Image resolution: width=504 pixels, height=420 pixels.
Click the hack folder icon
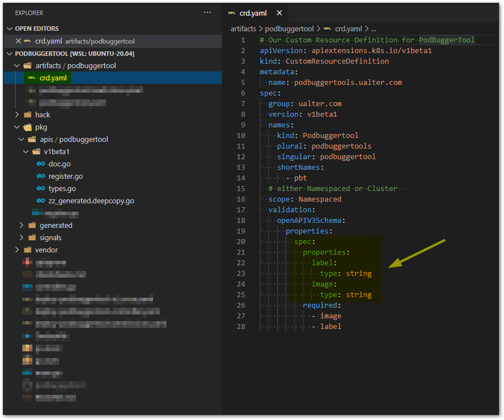[27, 115]
